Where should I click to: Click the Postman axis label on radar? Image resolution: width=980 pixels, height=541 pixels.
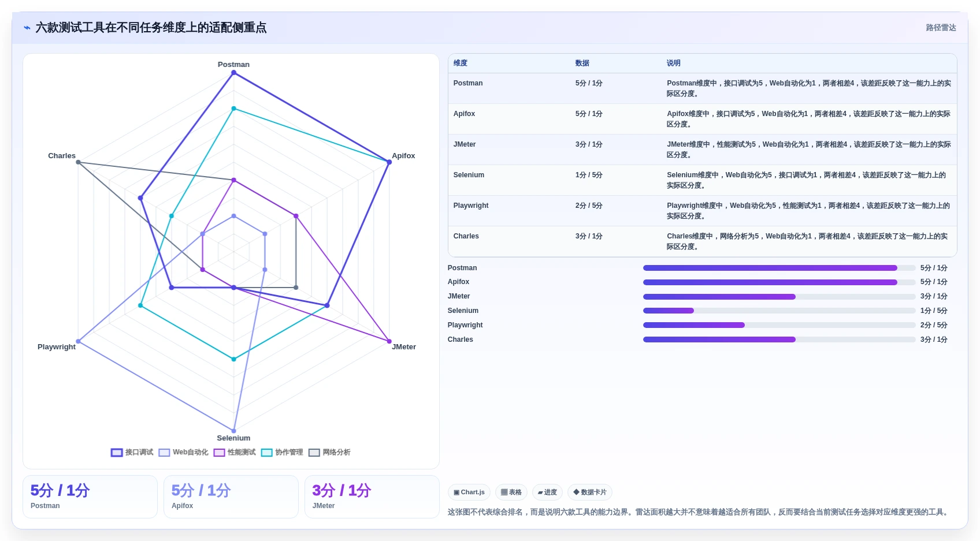[233, 65]
